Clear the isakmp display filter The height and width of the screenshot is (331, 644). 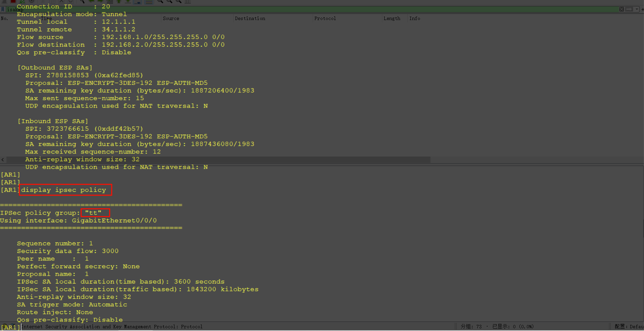[622, 9]
